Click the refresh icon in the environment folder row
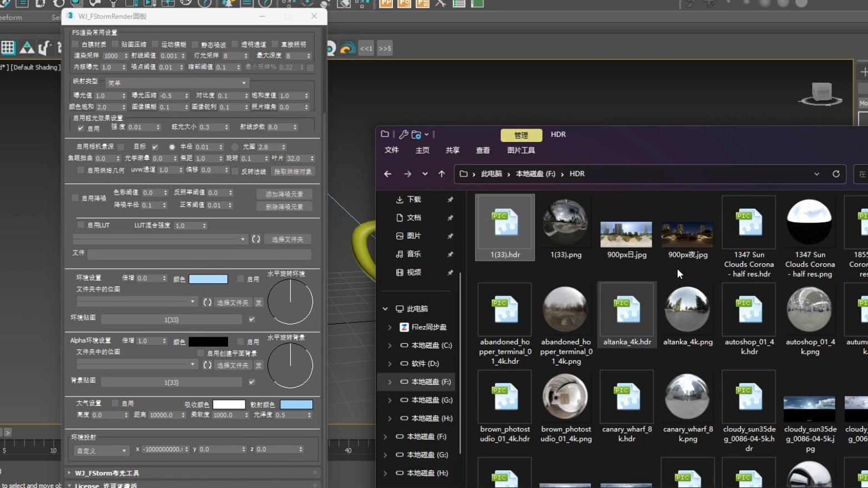This screenshot has width=868, height=488. [x=207, y=302]
